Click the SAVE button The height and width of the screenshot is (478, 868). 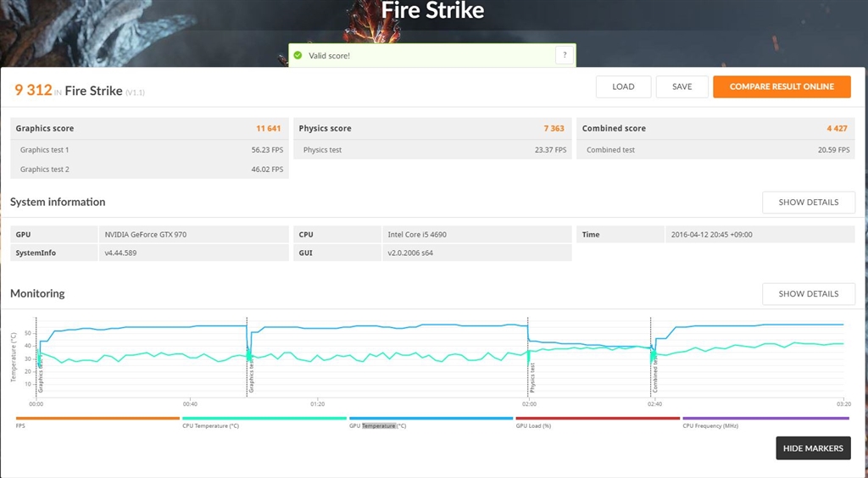682,86
